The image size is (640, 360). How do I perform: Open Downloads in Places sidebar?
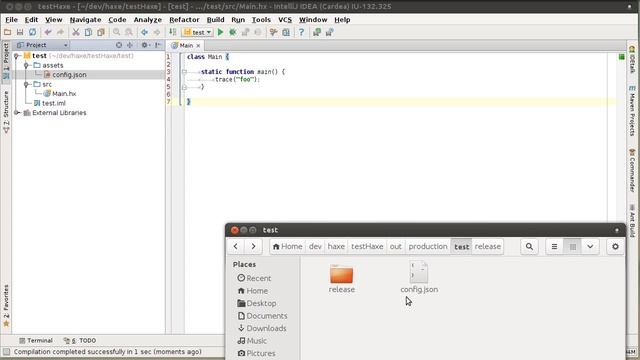262,328
